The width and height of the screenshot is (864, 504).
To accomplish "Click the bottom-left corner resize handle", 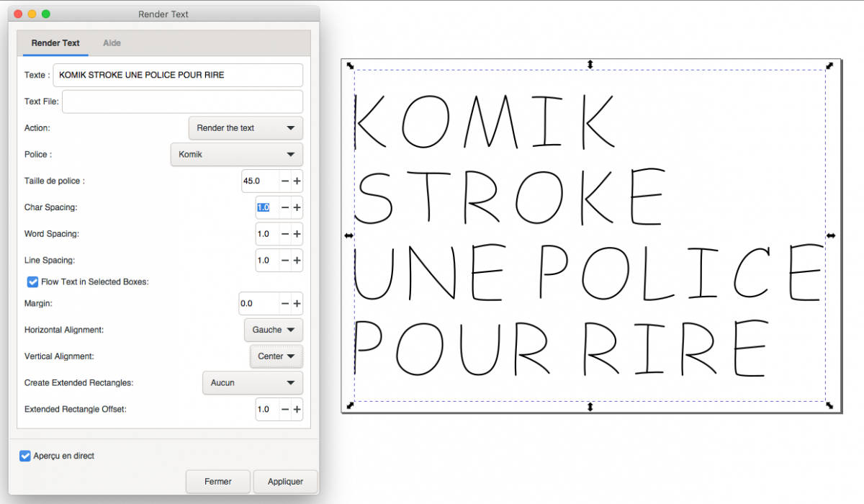I will point(350,406).
